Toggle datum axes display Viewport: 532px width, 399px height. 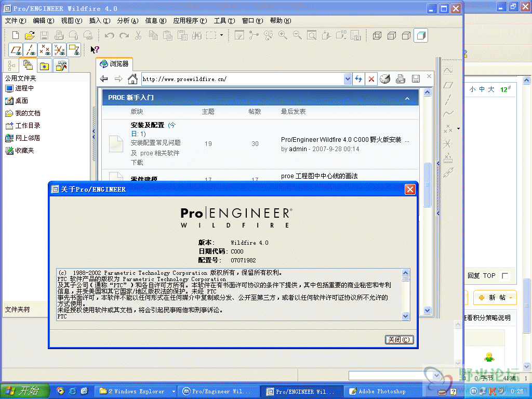tap(30, 50)
